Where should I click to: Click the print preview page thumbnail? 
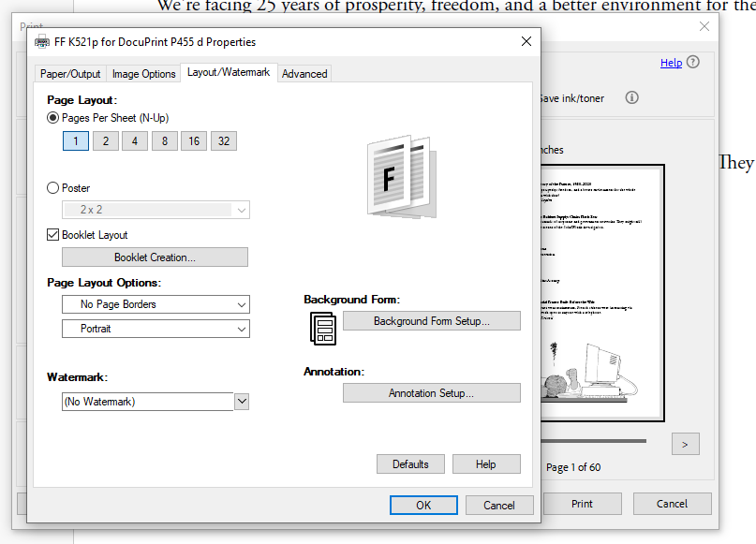[602, 293]
